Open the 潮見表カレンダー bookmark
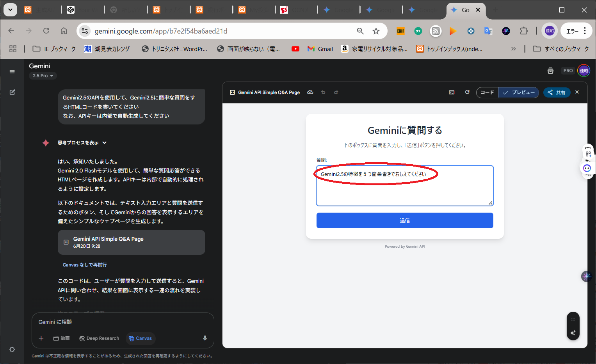596x364 pixels. click(109, 49)
